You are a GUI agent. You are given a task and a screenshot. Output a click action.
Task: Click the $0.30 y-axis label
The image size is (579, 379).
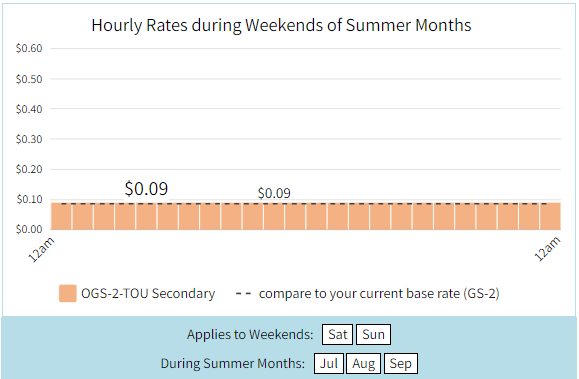tap(29, 139)
